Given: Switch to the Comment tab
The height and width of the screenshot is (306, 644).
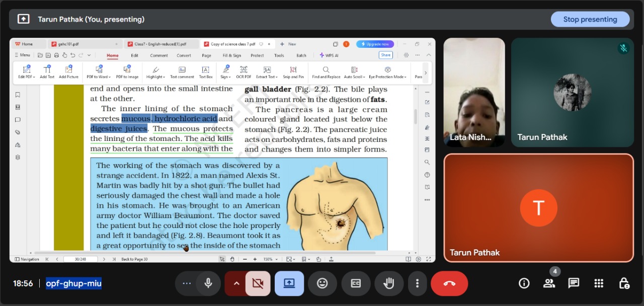Looking at the screenshot, I should coord(159,55).
